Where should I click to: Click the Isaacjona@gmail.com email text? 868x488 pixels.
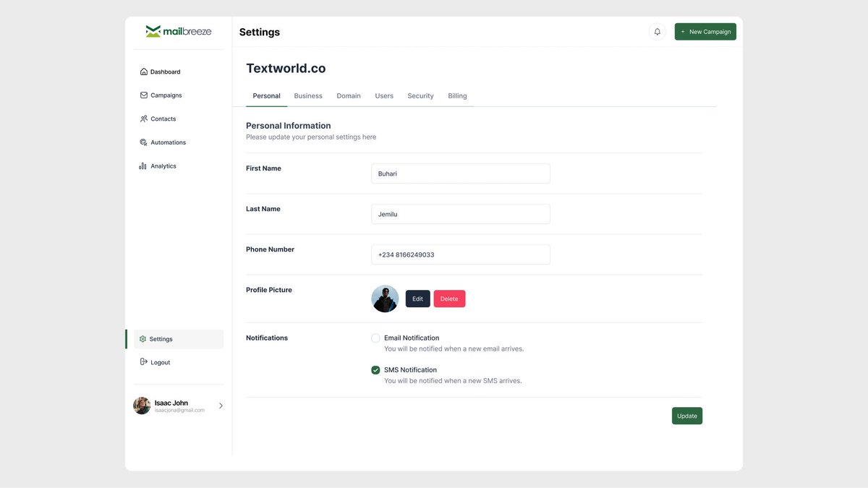click(x=179, y=411)
